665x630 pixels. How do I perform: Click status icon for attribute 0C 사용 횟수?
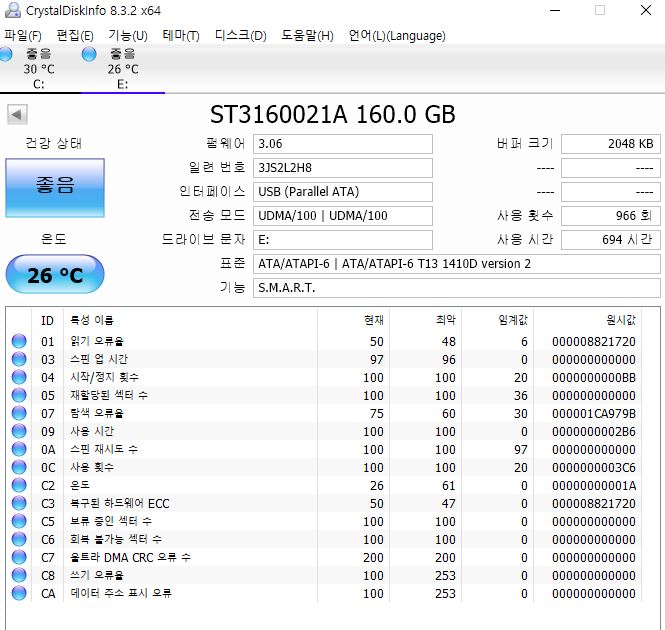tap(19, 467)
